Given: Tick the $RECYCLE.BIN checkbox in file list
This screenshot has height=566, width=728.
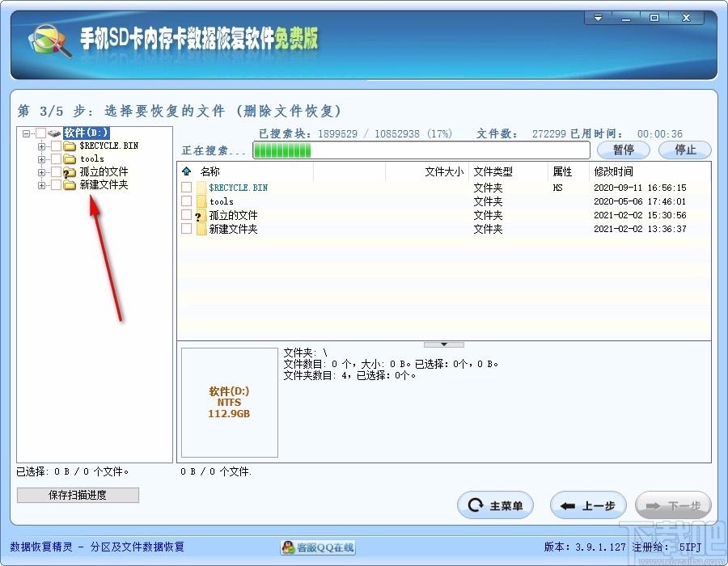Looking at the screenshot, I should tap(187, 188).
